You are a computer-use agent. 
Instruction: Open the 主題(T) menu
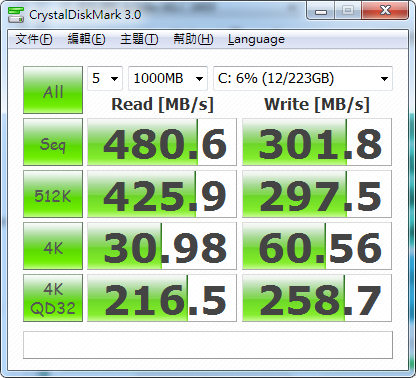139,39
